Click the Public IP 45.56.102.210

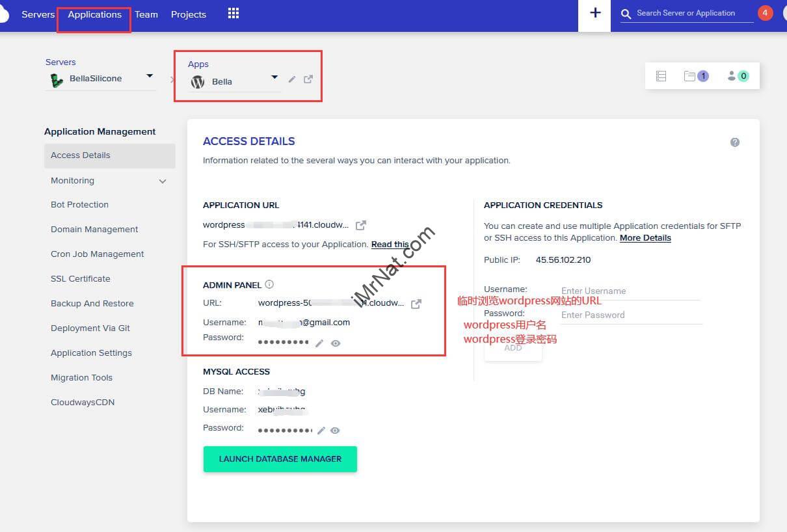coord(563,260)
